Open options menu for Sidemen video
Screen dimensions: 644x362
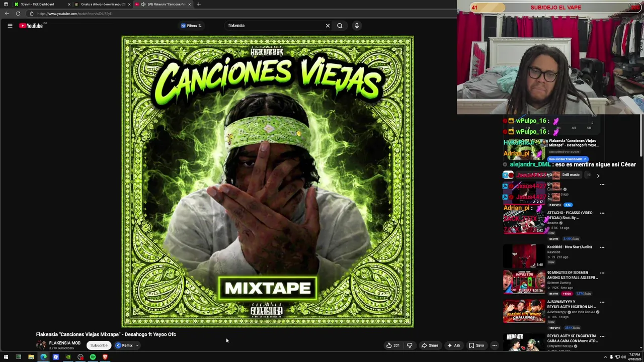click(x=602, y=273)
